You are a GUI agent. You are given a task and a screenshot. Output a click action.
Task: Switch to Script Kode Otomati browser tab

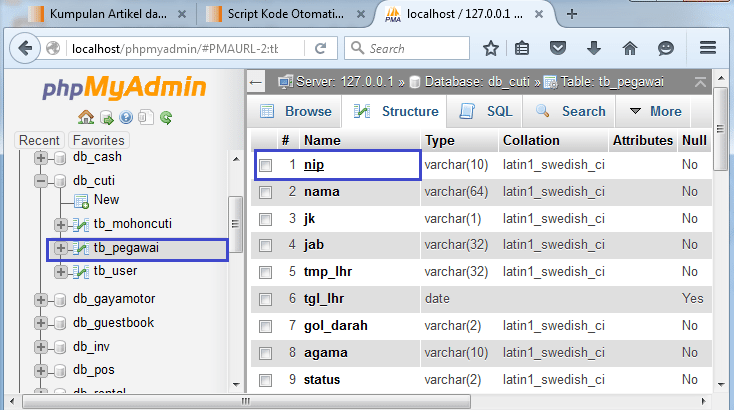286,14
